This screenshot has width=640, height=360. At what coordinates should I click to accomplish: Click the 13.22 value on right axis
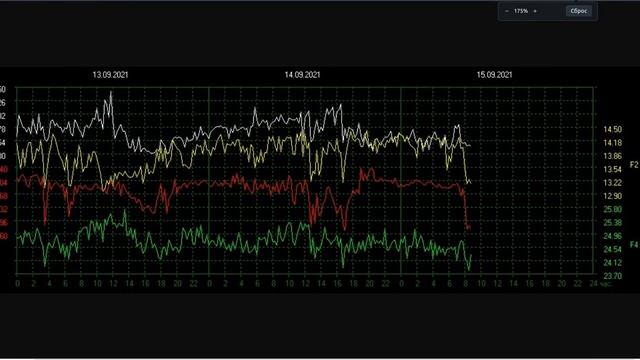(x=613, y=182)
